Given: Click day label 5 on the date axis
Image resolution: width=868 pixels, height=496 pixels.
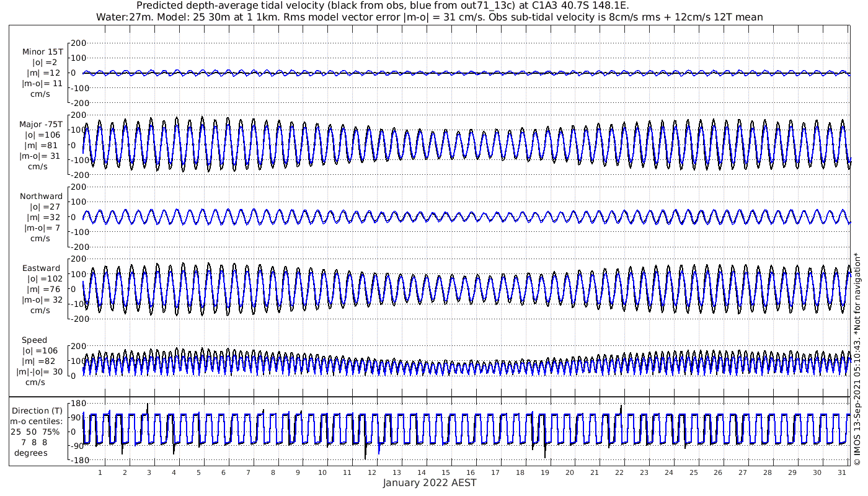Looking at the screenshot, I should tap(199, 472).
